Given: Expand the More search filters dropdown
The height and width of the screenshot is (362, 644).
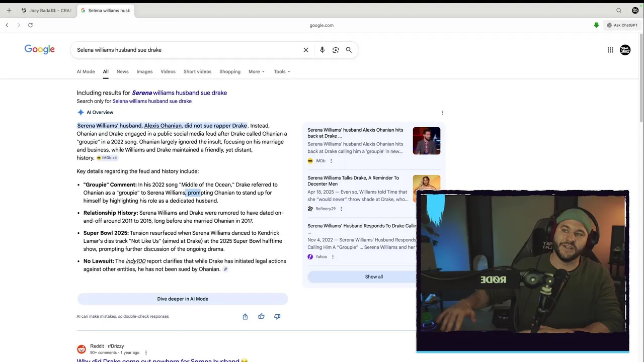Looking at the screenshot, I should coord(256,71).
